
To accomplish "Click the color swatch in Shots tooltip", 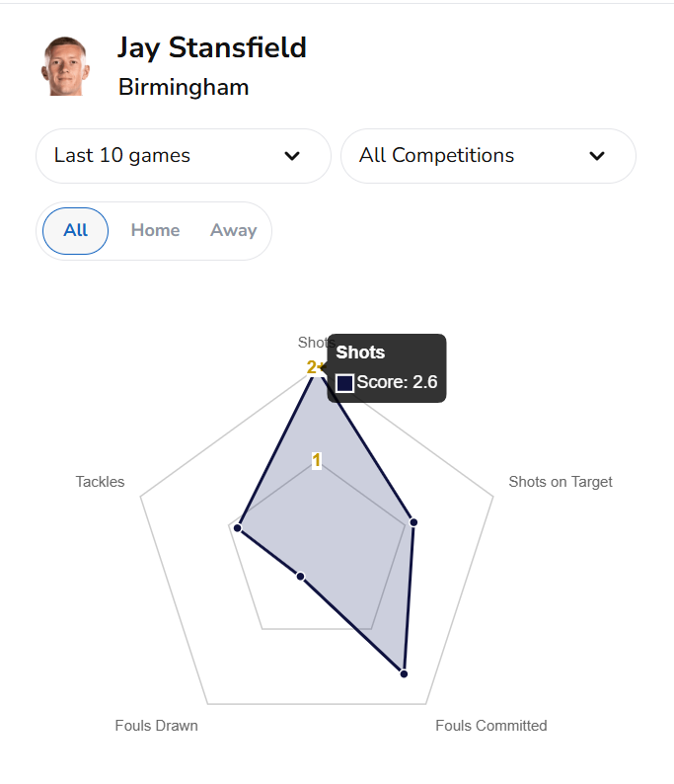I will [x=345, y=383].
